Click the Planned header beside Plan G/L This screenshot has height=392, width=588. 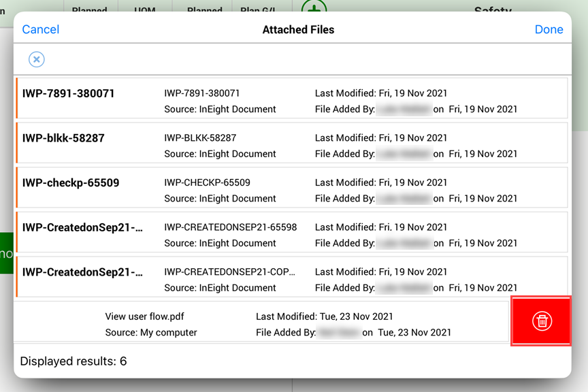[x=204, y=10]
